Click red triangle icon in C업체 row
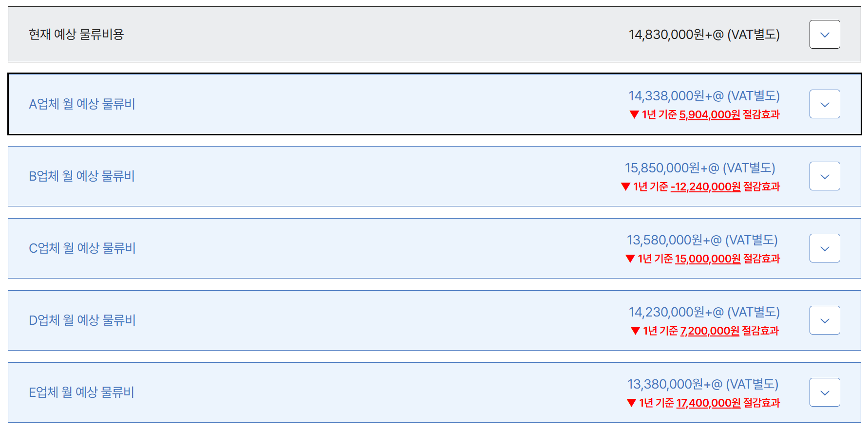Screen dimensions: 868x429 pos(630,259)
